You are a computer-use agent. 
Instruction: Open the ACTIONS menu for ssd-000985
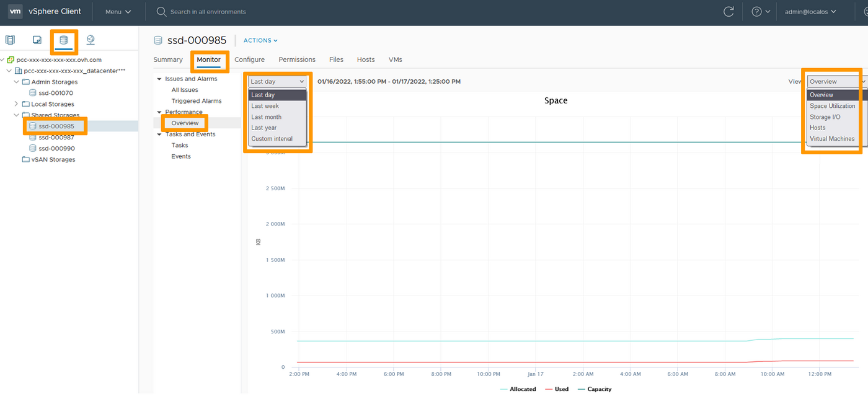(x=260, y=40)
